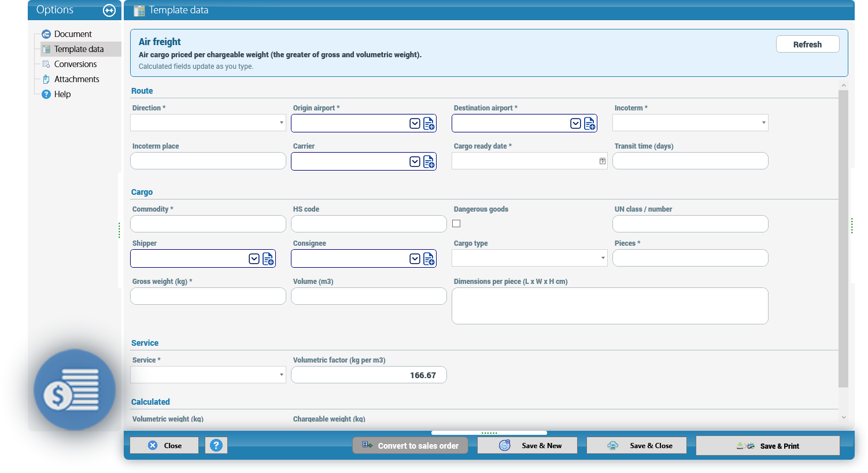
Task: Add new Origin airport record icon
Action: [x=429, y=123]
